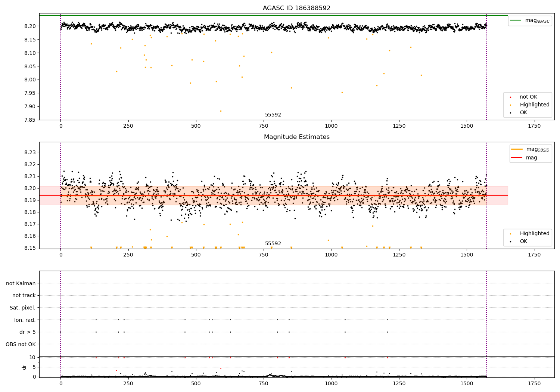Image resolution: width=560 pixels, height=392 pixels.
Task: Select "not OK" in the top plot legend
Action: [528, 97]
